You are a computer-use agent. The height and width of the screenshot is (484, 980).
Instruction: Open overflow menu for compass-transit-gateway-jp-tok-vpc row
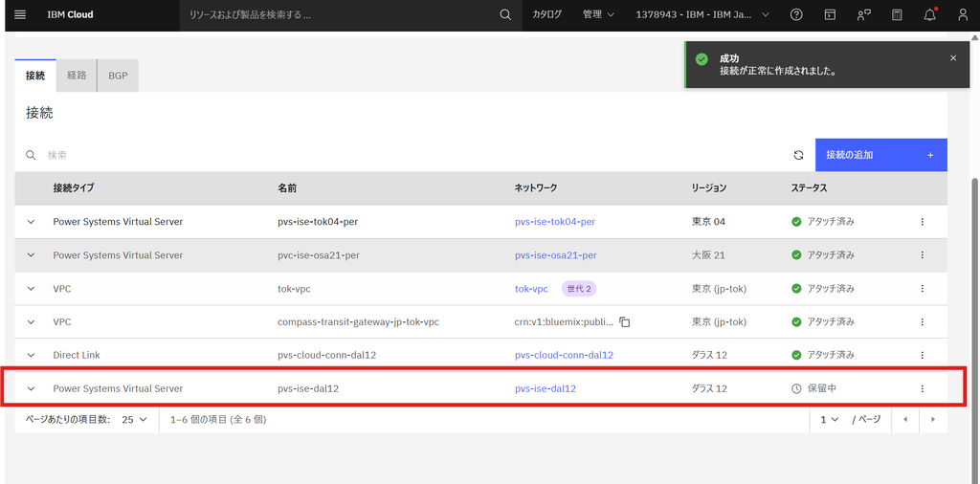[922, 321]
